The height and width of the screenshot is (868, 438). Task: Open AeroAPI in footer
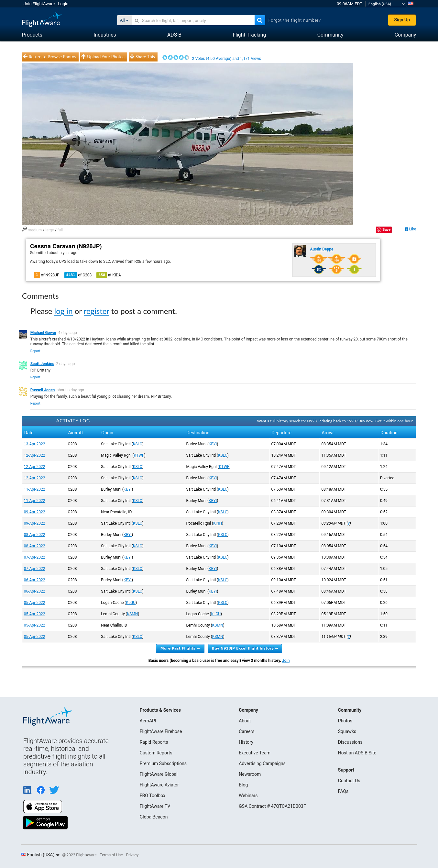pos(148,721)
